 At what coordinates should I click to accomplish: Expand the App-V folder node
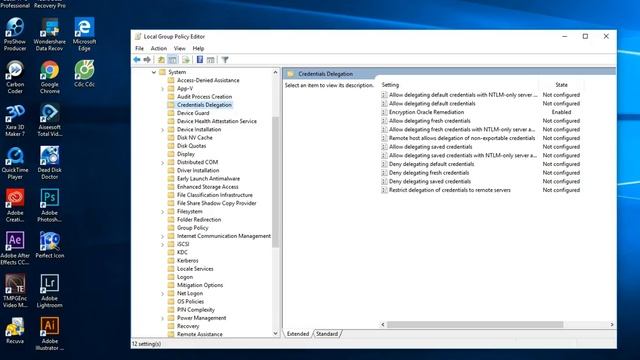[x=162, y=89]
